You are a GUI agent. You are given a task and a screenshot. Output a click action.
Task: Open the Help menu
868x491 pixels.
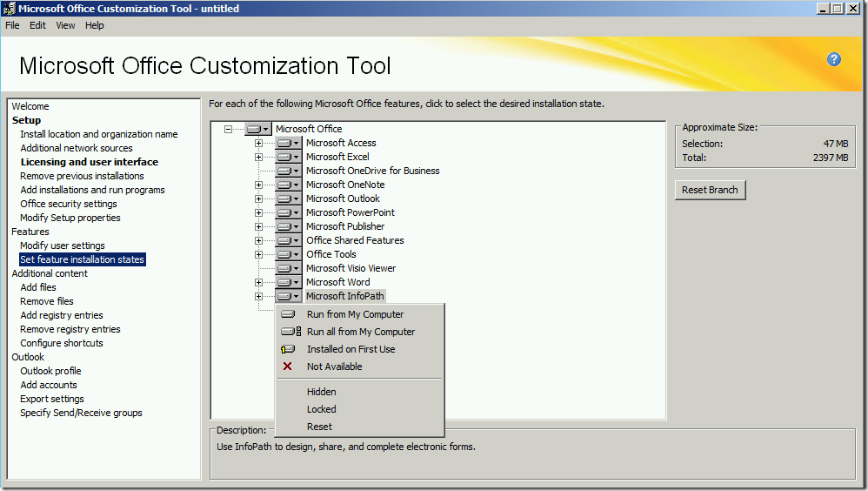tap(95, 25)
